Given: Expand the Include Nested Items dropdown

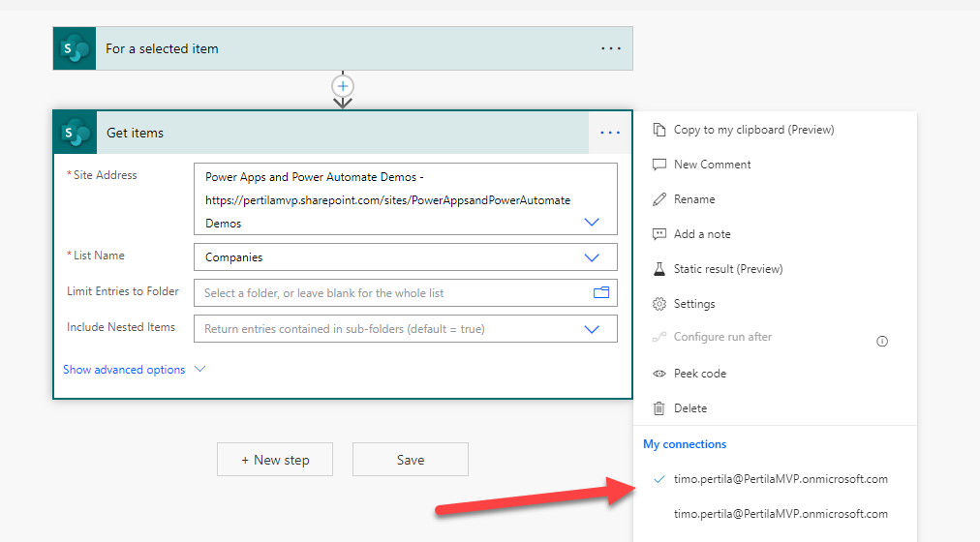Looking at the screenshot, I should [x=592, y=329].
